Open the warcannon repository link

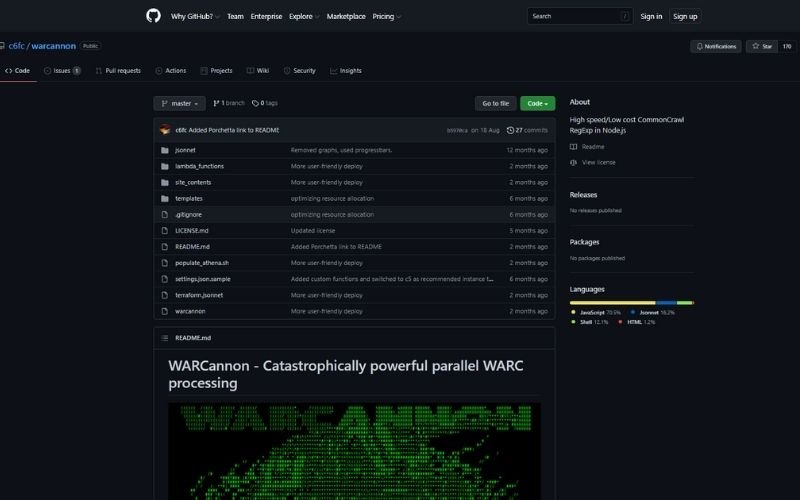54,46
